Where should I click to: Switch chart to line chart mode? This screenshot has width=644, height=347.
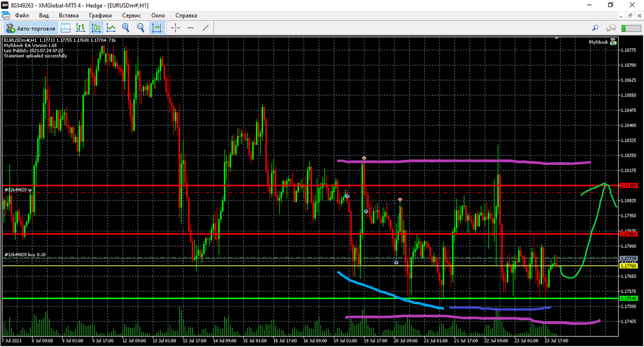(111, 28)
